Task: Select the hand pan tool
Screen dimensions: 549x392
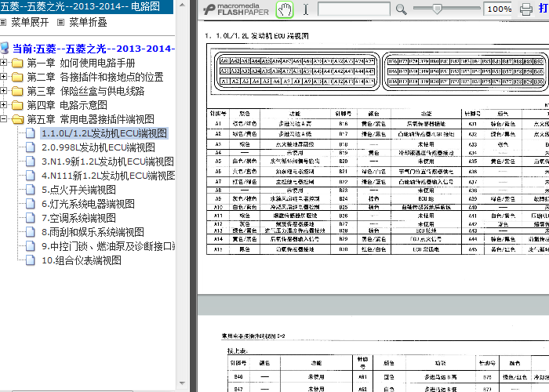Action: [x=284, y=9]
